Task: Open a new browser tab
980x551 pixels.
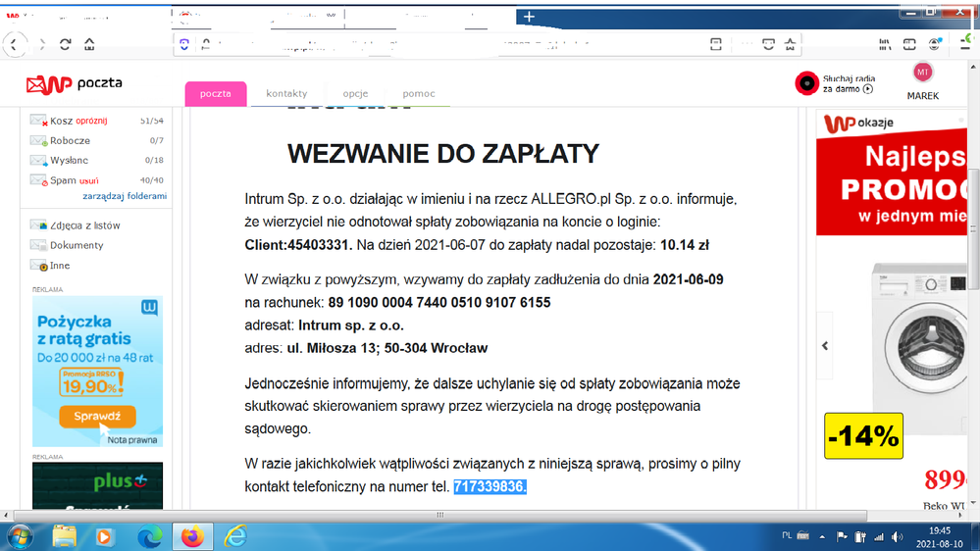Action: point(529,17)
